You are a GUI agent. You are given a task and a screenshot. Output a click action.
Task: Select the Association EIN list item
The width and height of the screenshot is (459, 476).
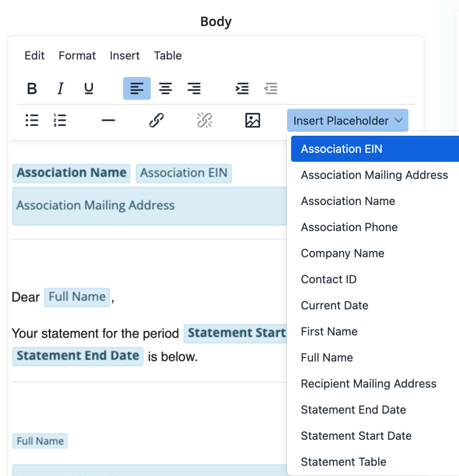pos(341,149)
